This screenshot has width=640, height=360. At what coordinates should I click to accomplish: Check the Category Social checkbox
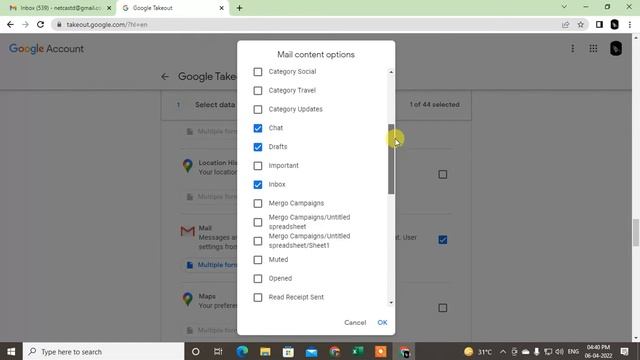pos(258,72)
